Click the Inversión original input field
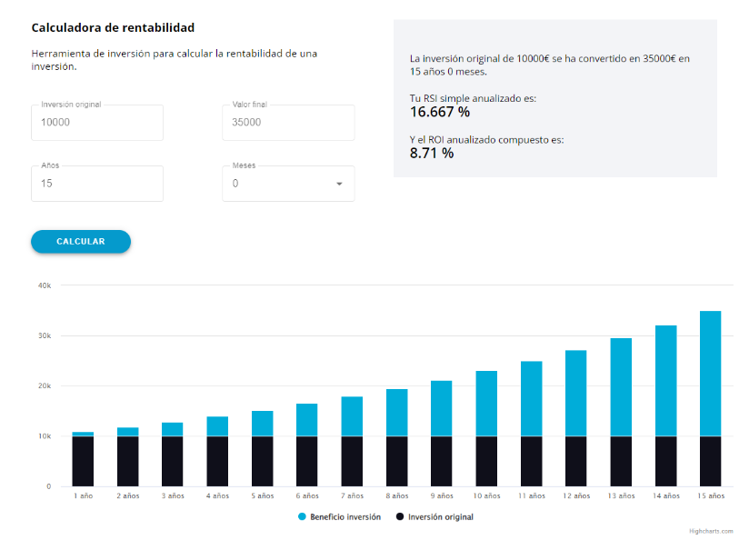The height and width of the screenshot is (560, 749). pos(97,123)
